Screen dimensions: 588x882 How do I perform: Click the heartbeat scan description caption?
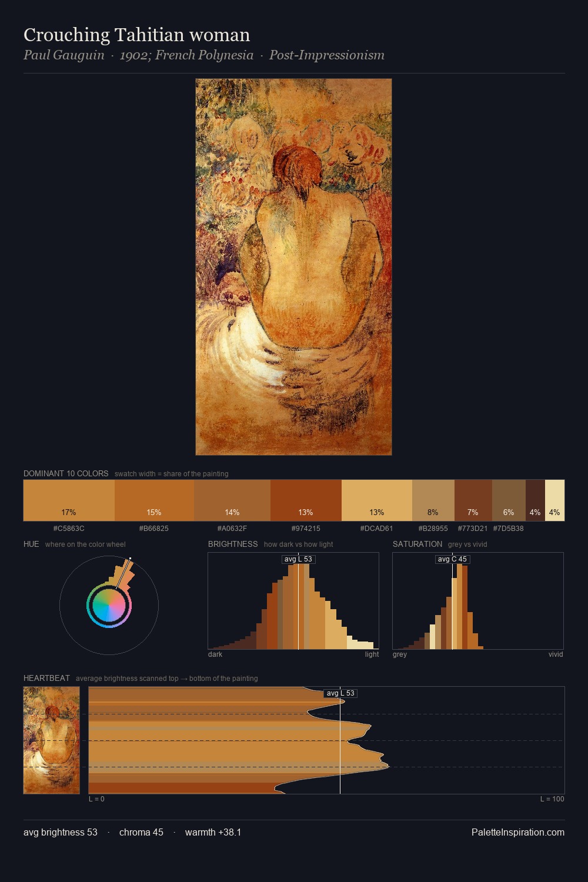click(x=167, y=678)
